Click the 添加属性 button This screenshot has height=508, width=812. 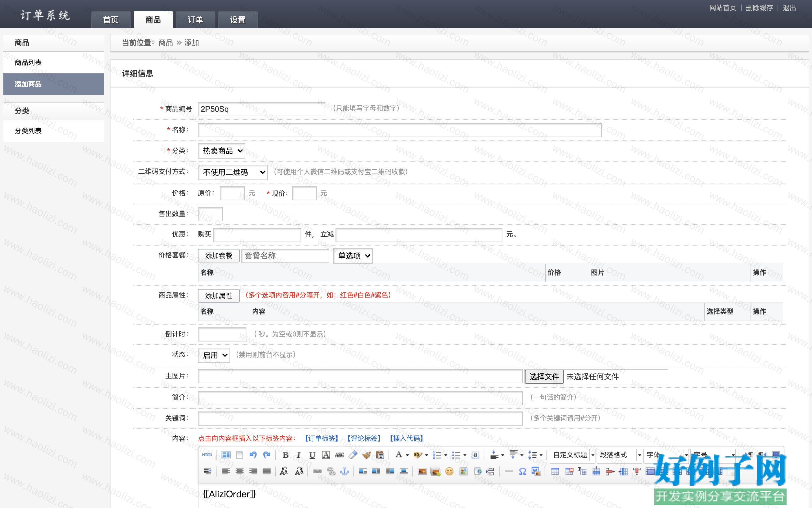coord(219,296)
